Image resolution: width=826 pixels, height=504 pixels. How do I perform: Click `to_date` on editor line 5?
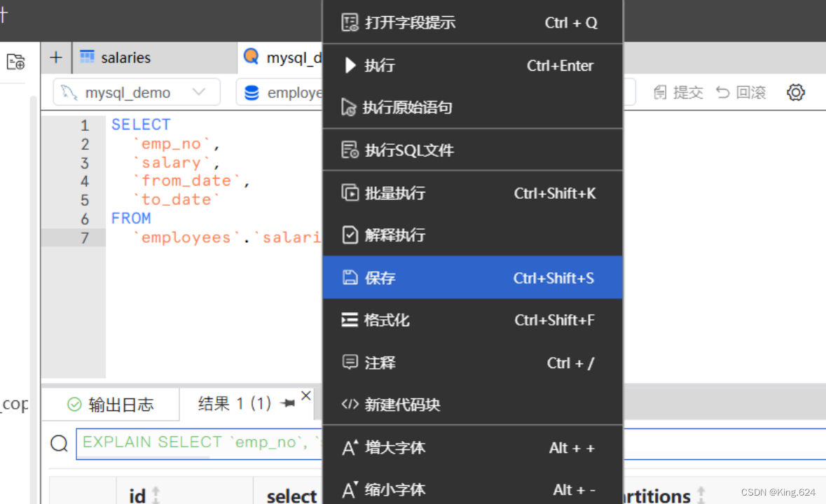tap(177, 200)
